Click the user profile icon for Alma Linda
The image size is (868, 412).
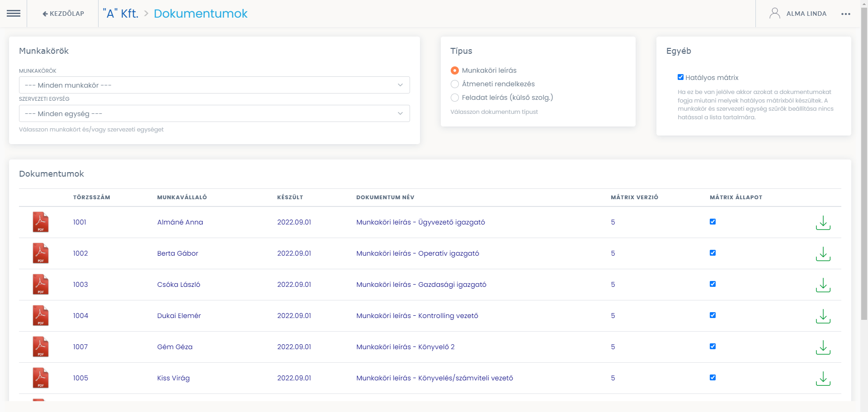(774, 14)
